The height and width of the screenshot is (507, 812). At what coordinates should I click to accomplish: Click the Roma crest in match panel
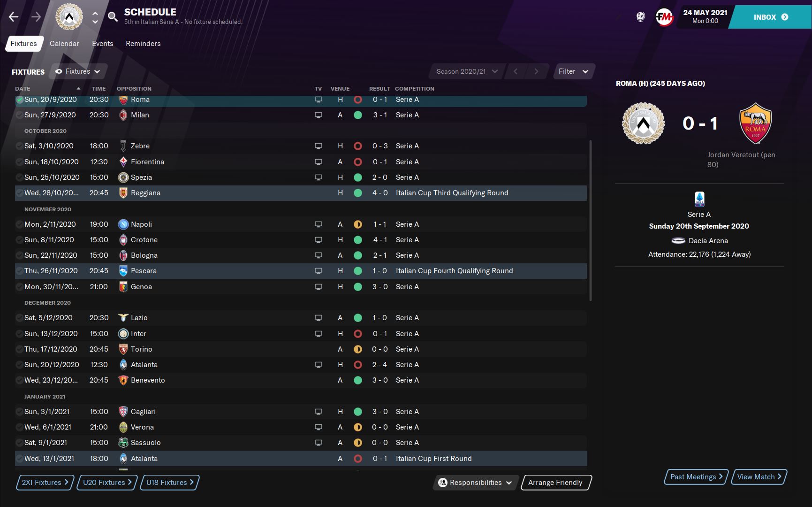(x=755, y=123)
